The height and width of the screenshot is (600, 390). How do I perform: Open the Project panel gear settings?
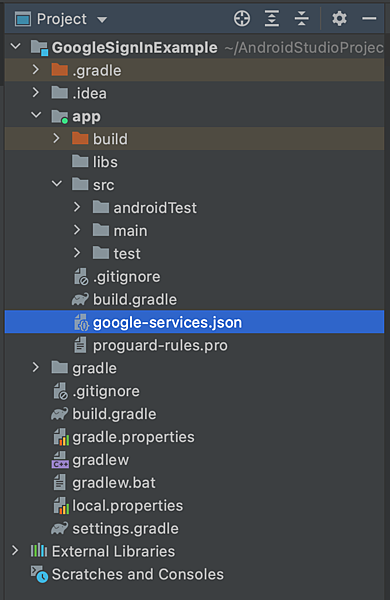pos(339,18)
